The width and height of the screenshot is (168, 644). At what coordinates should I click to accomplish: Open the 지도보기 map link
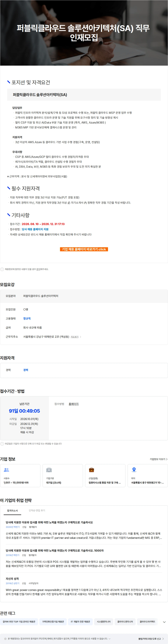coord(75,337)
